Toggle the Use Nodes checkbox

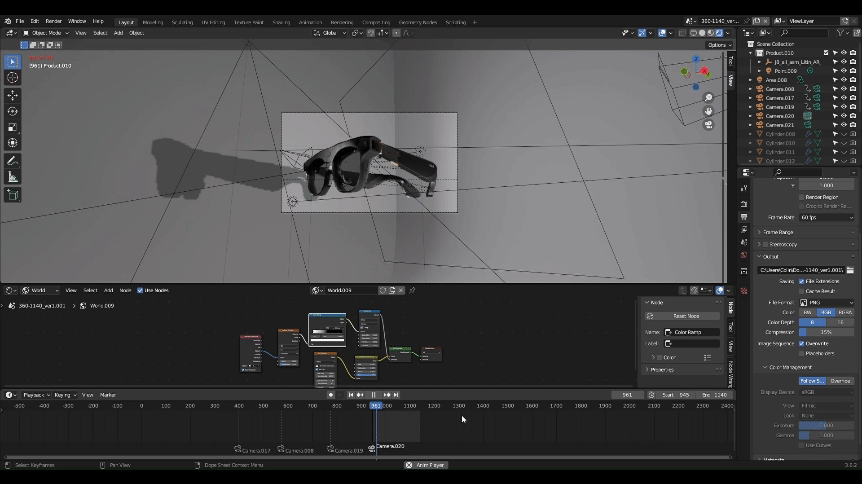pyautogui.click(x=140, y=290)
